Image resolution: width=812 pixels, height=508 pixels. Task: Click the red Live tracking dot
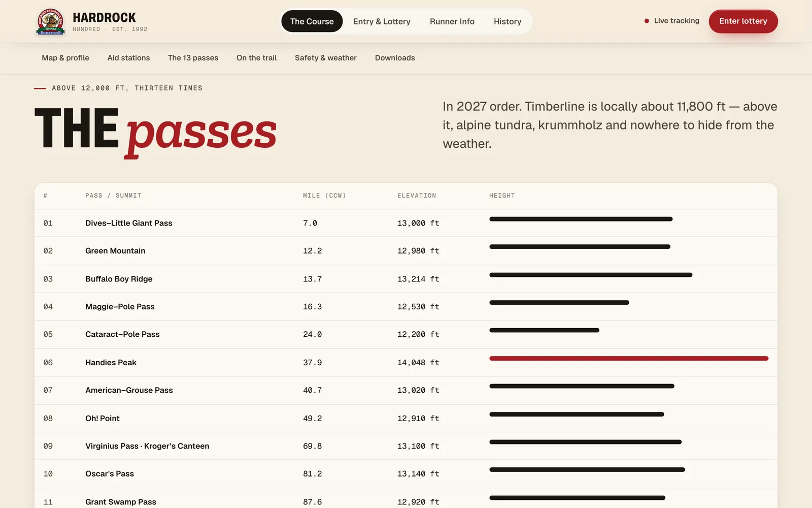pyautogui.click(x=647, y=21)
